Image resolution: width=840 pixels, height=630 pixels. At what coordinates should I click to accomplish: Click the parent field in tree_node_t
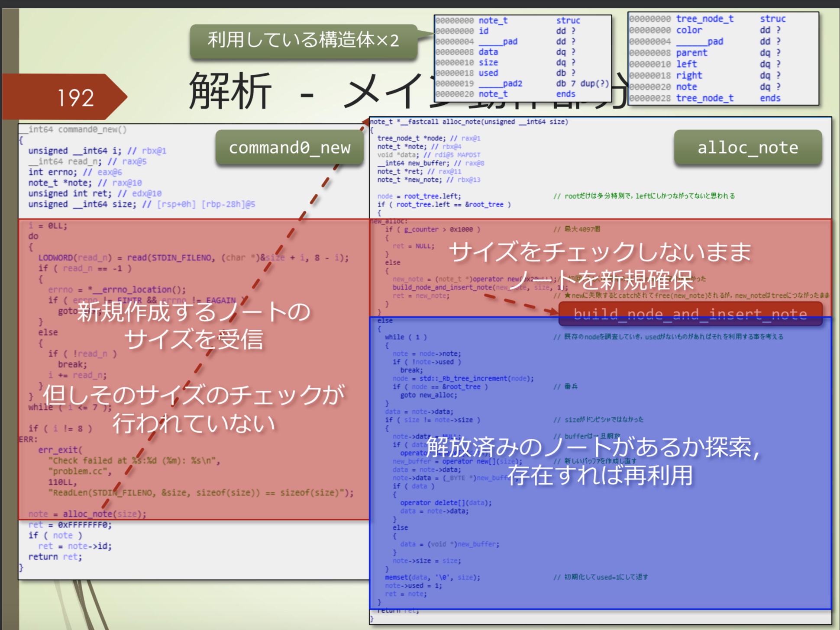(691, 53)
